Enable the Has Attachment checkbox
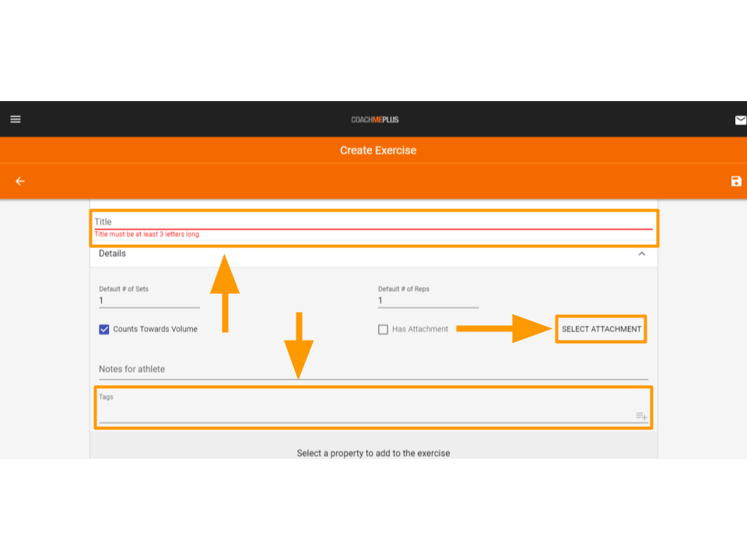The image size is (747, 560). [x=383, y=329]
